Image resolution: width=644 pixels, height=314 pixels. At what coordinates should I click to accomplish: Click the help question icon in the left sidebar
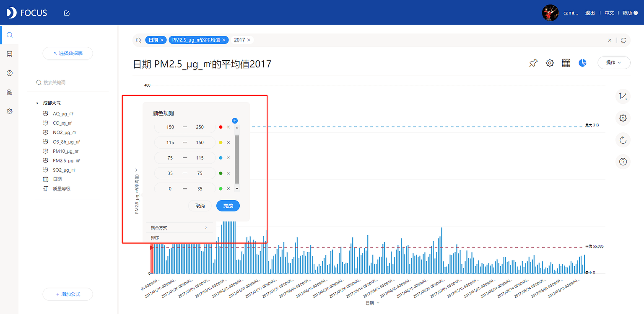[9, 73]
